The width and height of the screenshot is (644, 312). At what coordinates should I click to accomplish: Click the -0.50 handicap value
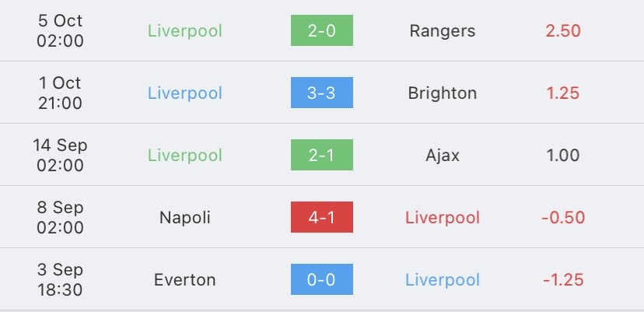click(x=563, y=218)
